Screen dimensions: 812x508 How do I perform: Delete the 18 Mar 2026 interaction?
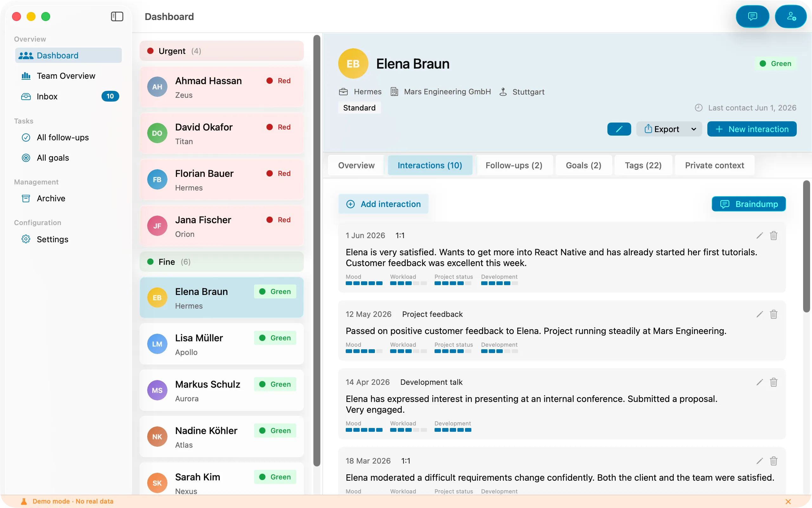point(774,461)
